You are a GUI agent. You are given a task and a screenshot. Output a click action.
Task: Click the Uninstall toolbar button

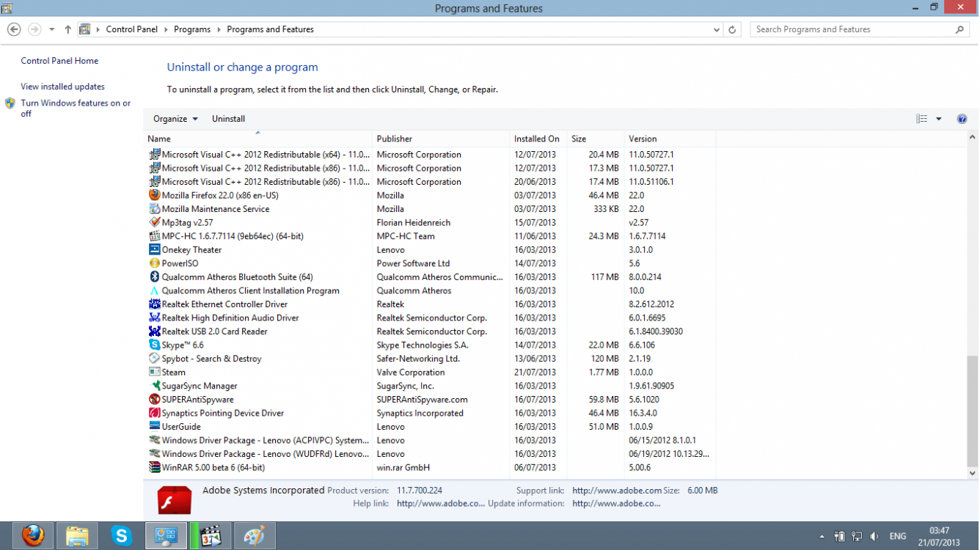click(x=228, y=119)
